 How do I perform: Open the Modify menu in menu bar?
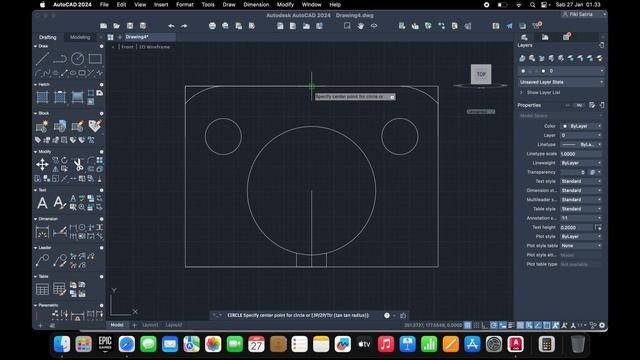pyautogui.click(x=285, y=4)
